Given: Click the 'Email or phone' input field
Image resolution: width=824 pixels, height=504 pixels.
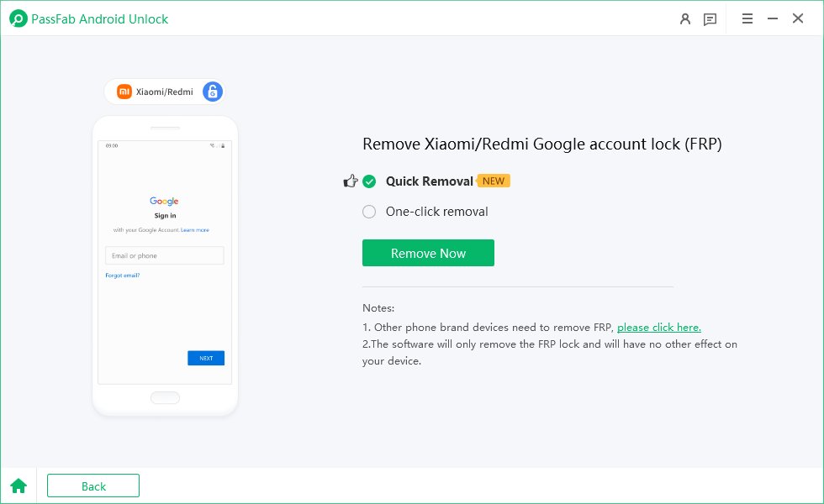Looking at the screenshot, I should click(164, 255).
